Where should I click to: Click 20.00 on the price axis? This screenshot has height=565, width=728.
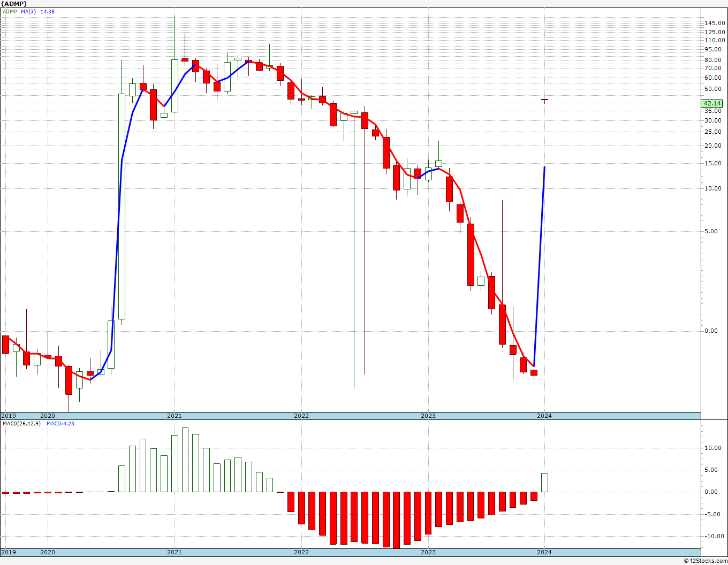714,146
